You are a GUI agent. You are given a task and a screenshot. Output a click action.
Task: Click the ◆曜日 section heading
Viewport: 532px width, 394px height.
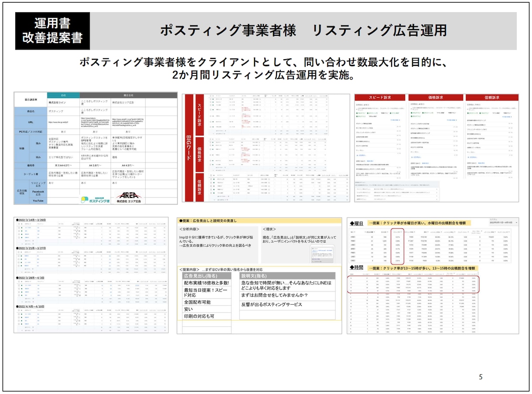tap(357, 223)
